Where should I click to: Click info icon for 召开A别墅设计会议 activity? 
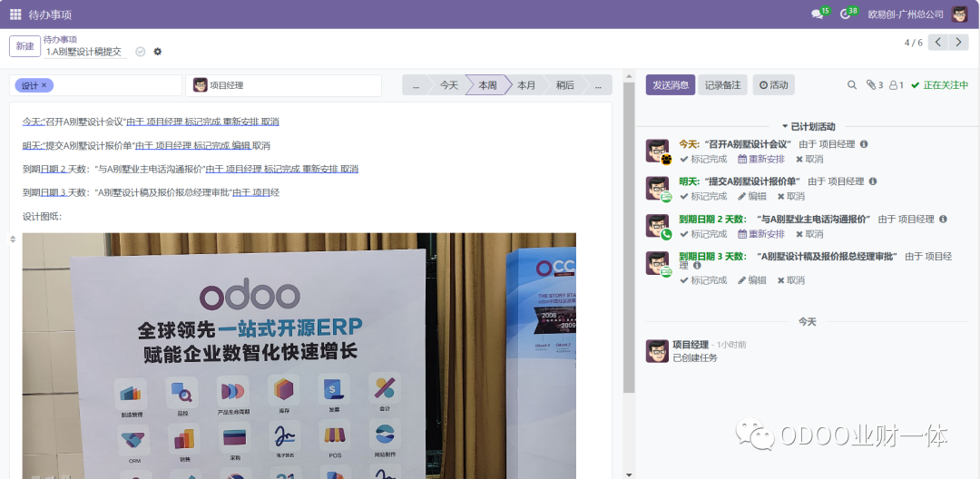[x=864, y=144]
